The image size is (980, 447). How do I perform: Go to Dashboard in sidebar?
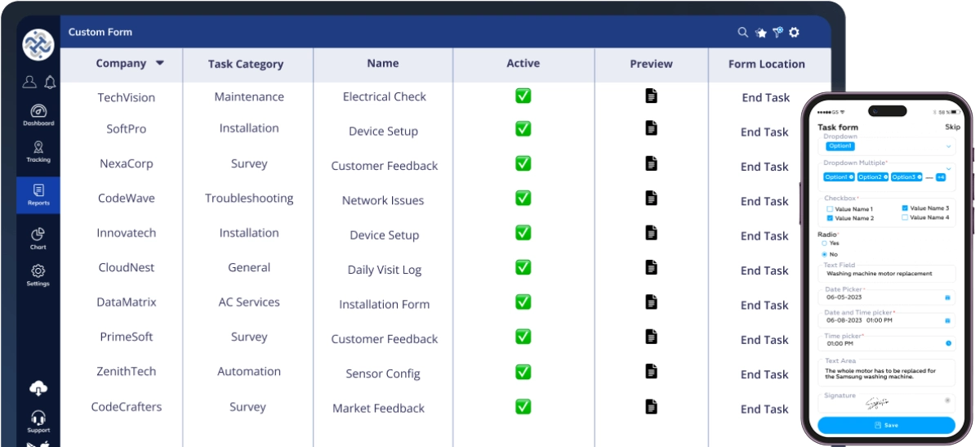click(38, 115)
